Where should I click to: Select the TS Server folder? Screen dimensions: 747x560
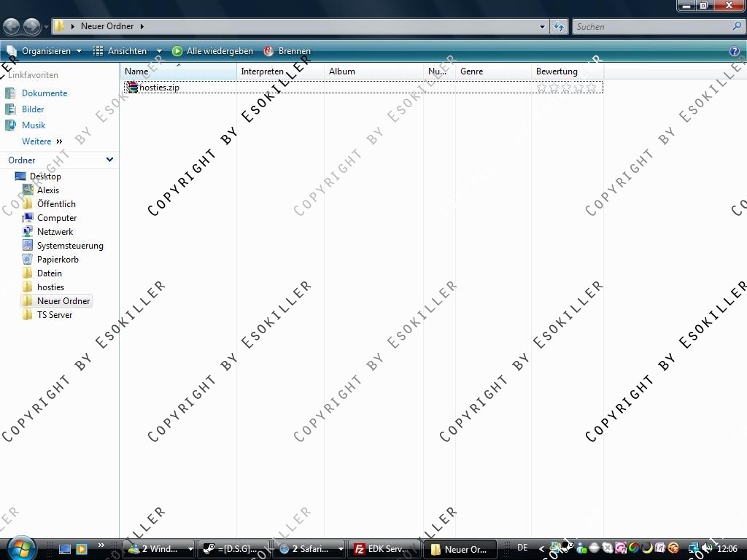point(55,315)
